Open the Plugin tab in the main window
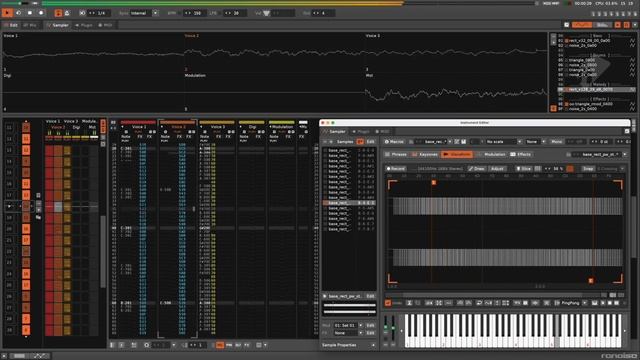 click(84, 25)
